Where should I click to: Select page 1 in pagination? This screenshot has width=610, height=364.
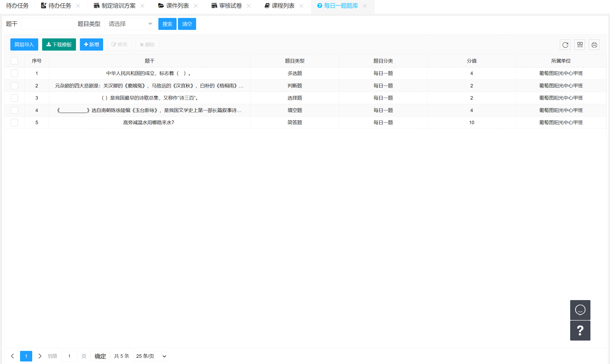click(x=26, y=356)
